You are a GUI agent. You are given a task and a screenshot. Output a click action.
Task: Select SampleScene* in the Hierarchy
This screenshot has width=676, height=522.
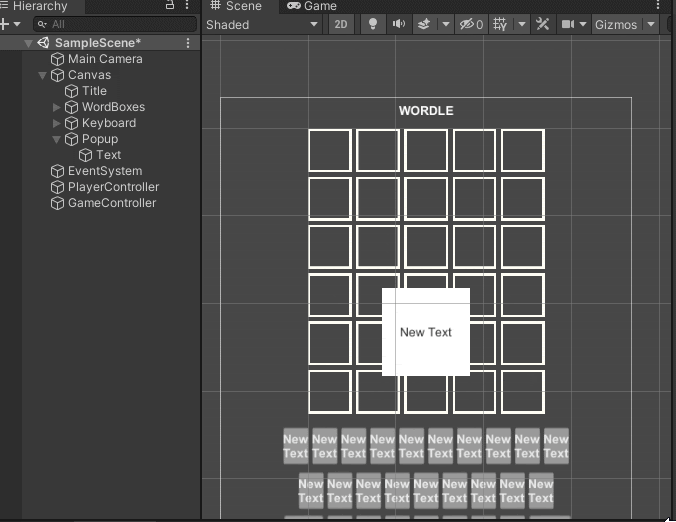tap(98, 43)
